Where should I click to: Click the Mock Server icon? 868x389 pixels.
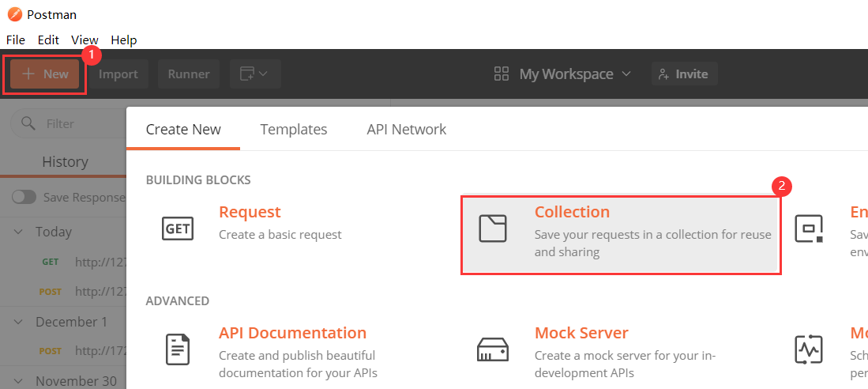pyautogui.click(x=493, y=349)
